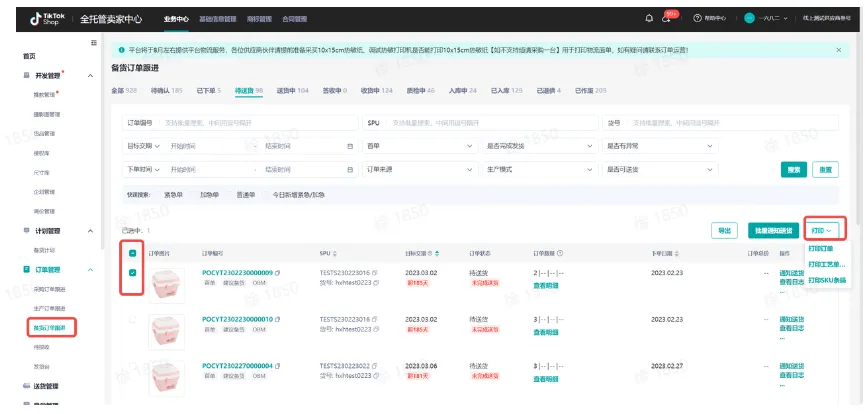Sort by 目标交期 column arrows

tap(438, 253)
